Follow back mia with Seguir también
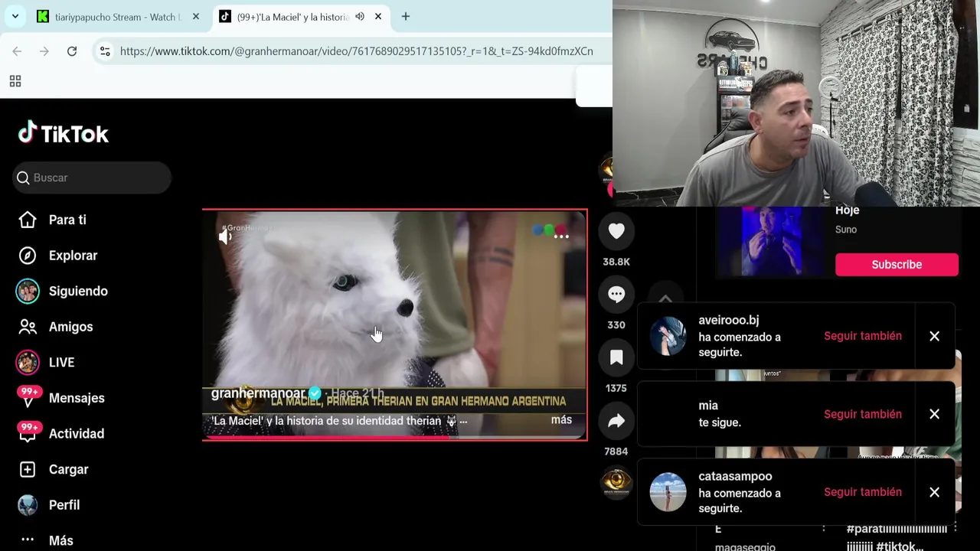980x551 pixels. pos(863,414)
